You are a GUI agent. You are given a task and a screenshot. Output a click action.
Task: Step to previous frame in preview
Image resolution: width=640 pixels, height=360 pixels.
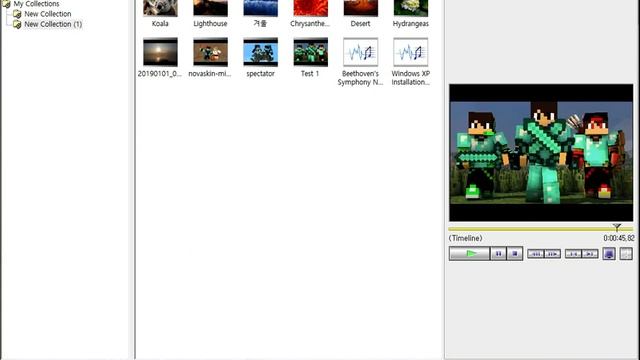[536, 254]
